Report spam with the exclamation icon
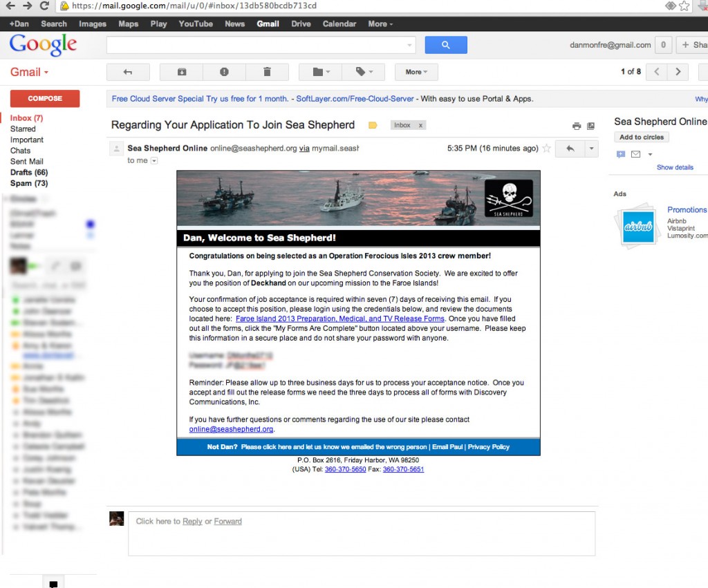 (x=224, y=72)
